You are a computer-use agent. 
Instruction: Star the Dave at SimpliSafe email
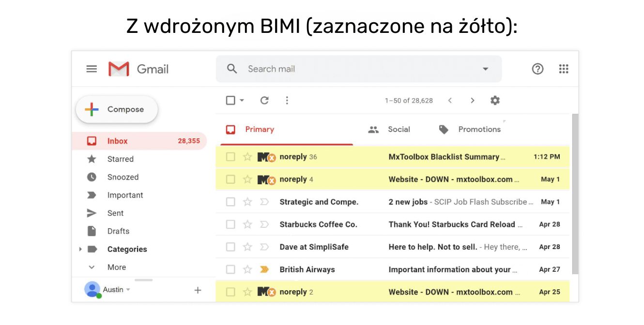[x=247, y=247]
